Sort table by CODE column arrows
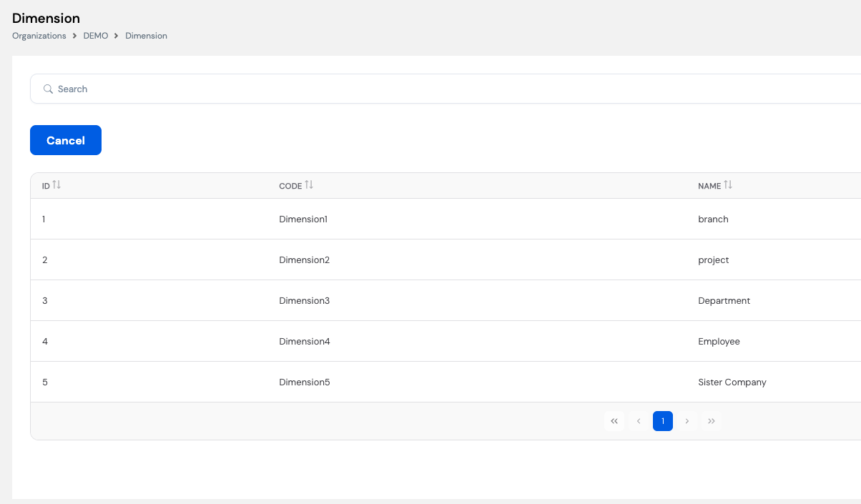The image size is (861, 504). point(309,185)
